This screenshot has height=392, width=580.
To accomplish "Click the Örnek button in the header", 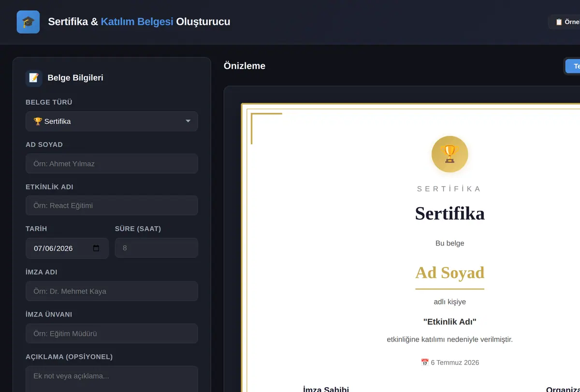I will pyautogui.click(x=565, y=22).
